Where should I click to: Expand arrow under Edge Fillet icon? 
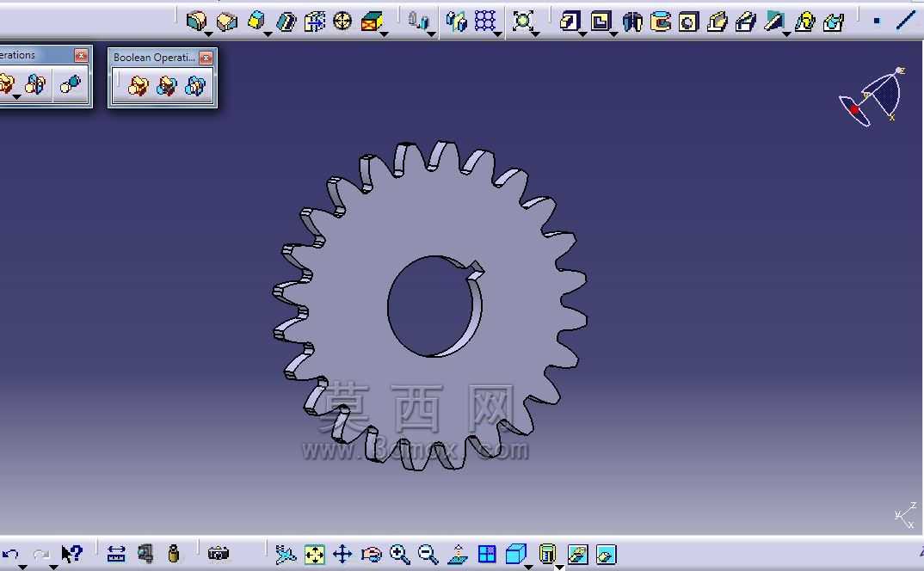[x=208, y=34]
